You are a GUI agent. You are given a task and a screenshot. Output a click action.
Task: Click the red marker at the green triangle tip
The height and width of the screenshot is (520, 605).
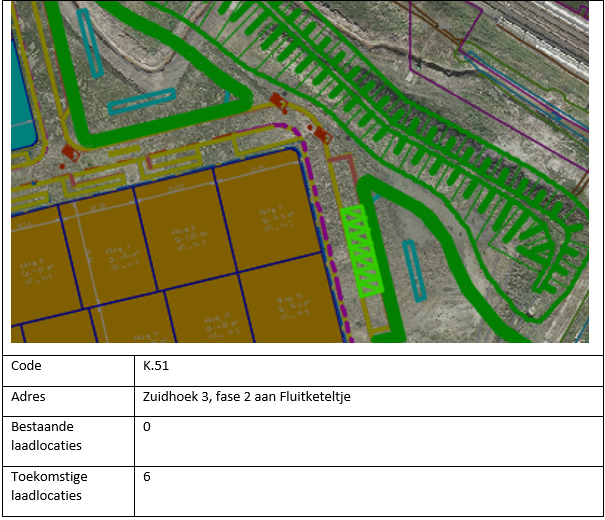[x=277, y=102]
